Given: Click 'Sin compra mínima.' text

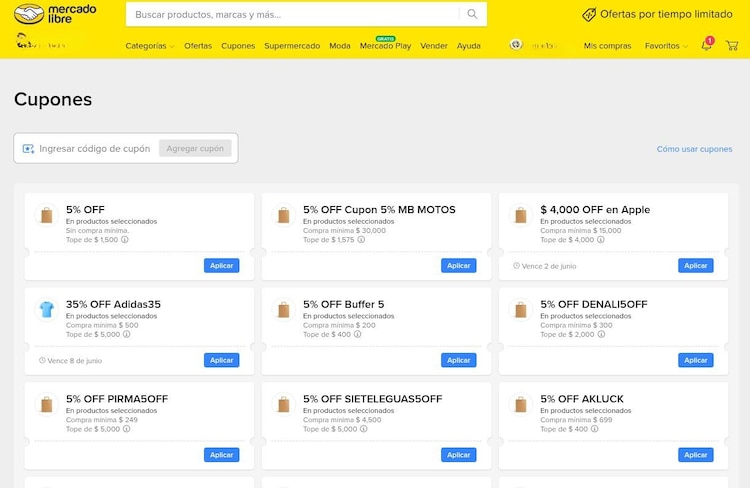Looking at the screenshot, I should coord(98,231).
